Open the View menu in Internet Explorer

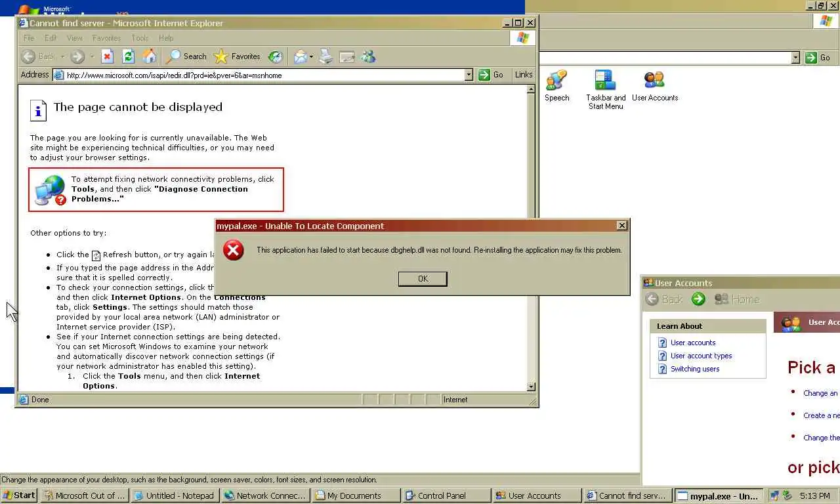click(x=75, y=38)
